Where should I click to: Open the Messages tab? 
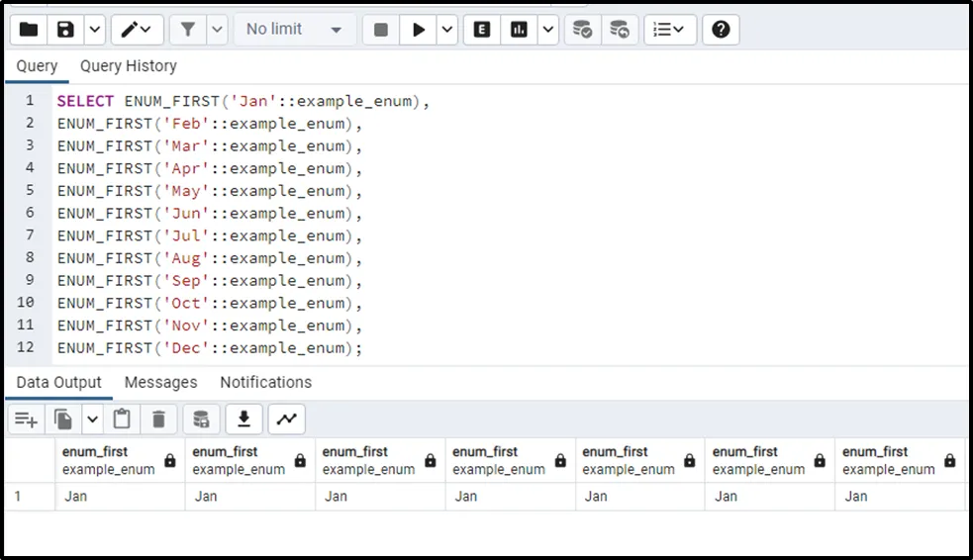click(160, 382)
